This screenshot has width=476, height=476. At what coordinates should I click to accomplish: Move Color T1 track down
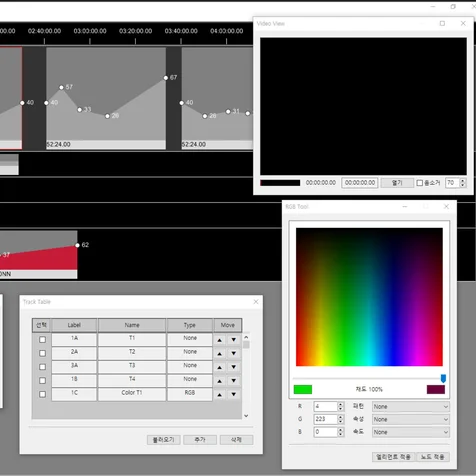coord(234,395)
